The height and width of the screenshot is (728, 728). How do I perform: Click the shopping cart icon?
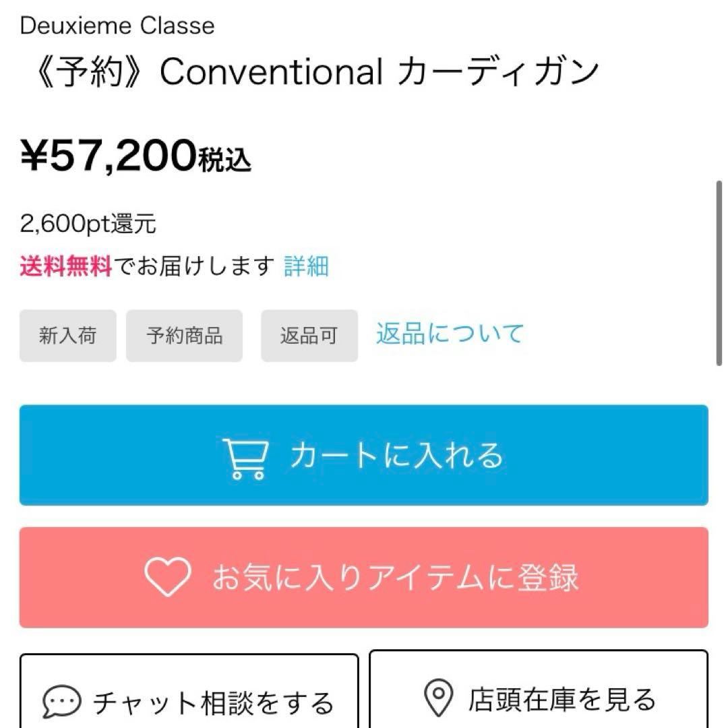click(x=245, y=458)
